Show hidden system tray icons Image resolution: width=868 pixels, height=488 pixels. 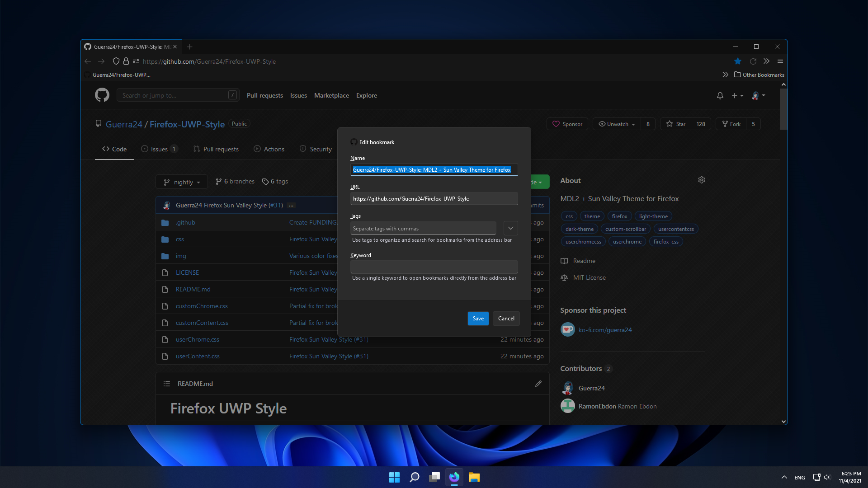point(784,477)
